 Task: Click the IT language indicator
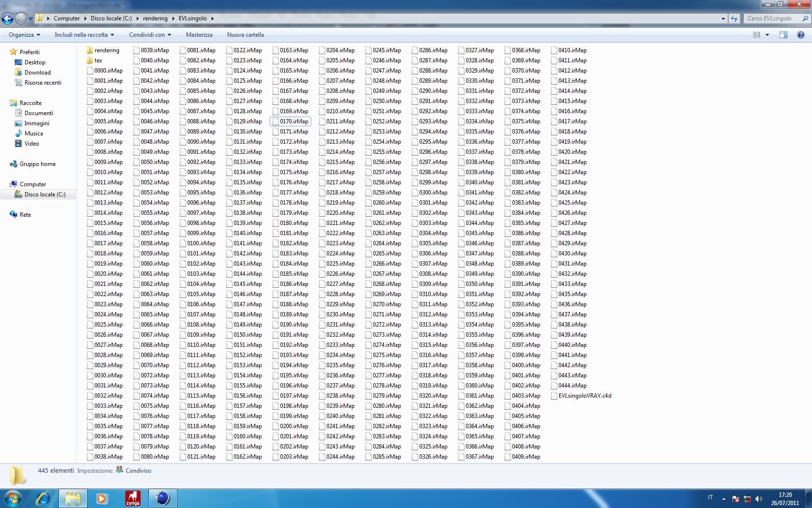(x=710, y=497)
